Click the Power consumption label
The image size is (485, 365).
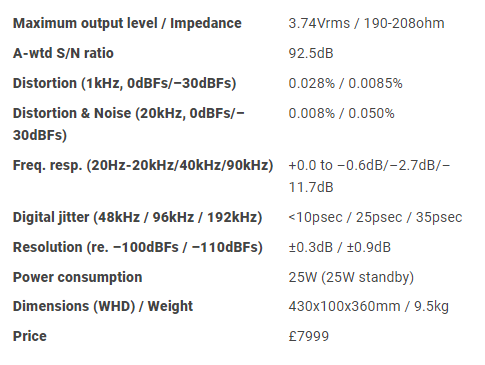point(77,277)
